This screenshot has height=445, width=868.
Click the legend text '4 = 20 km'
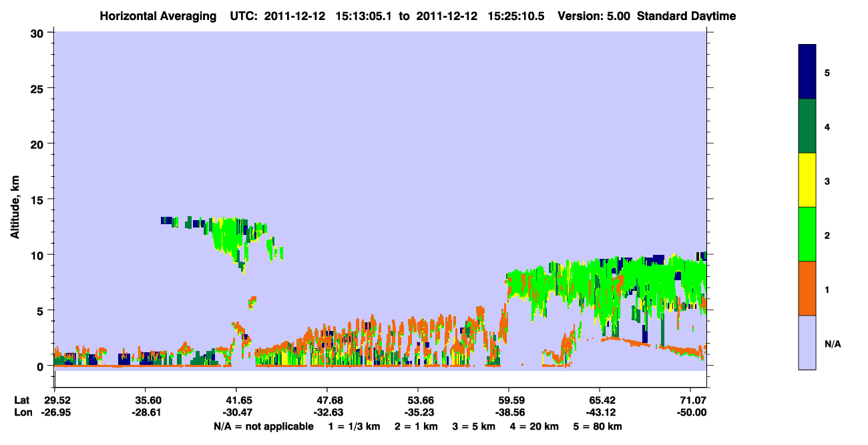pos(533,426)
